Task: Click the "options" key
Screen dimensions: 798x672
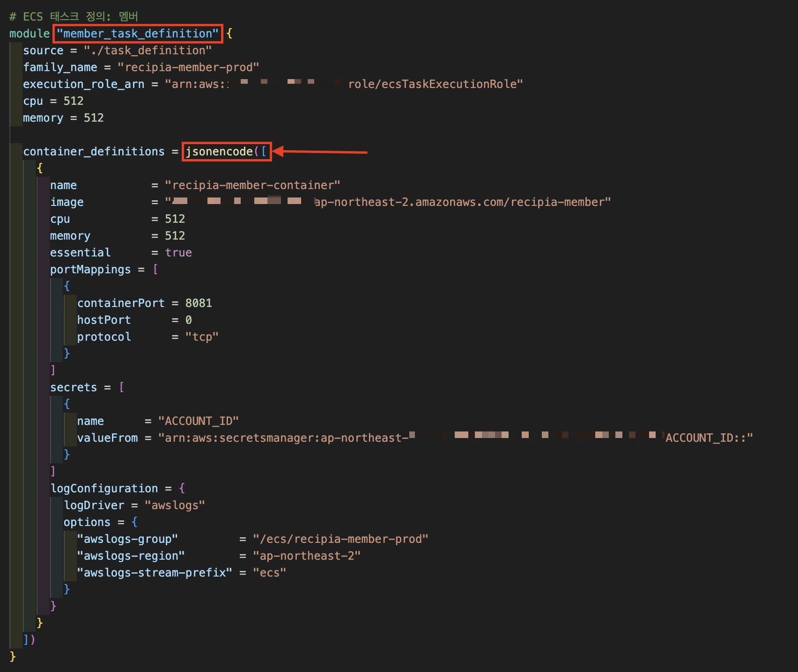Action: pyautogui.click(x=87, y=522)
